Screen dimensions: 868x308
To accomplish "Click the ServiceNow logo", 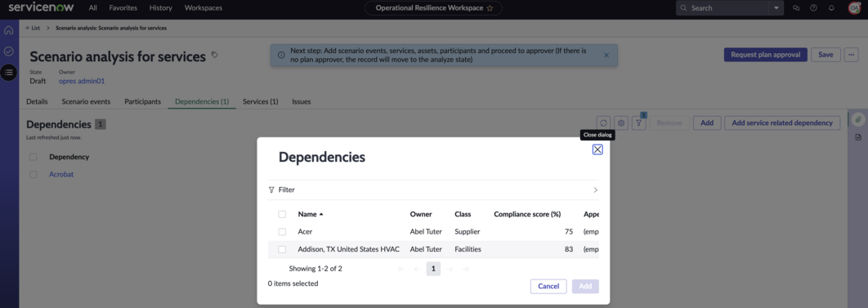I will [x=40, y=7].
